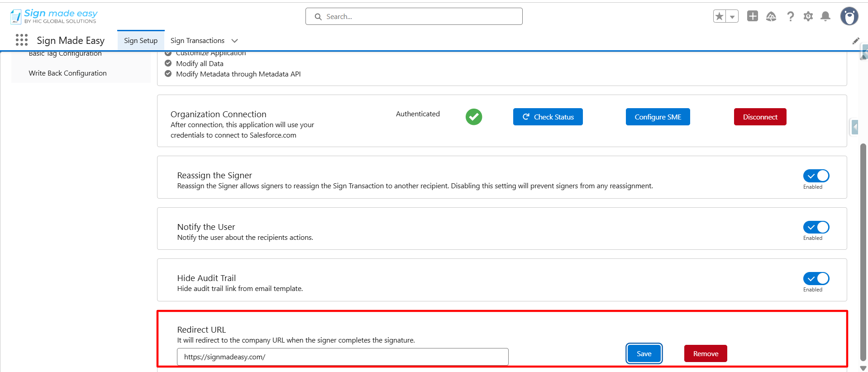Click the Favorites star icon

[720, 16]
